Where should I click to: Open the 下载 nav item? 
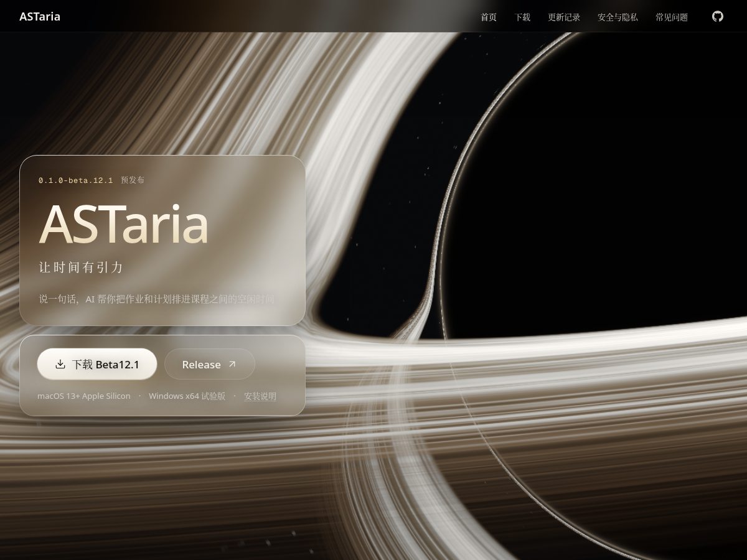pyautogui.click(x=522, y=17)
